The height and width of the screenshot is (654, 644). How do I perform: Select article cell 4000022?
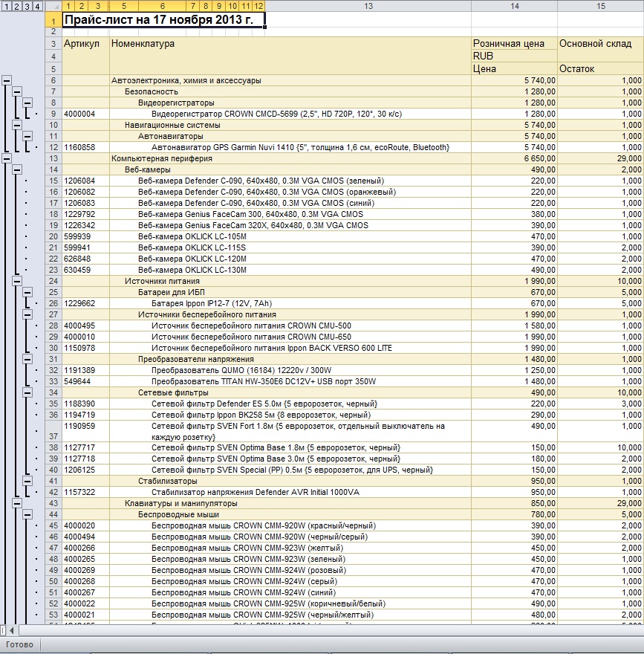[85, 603]
